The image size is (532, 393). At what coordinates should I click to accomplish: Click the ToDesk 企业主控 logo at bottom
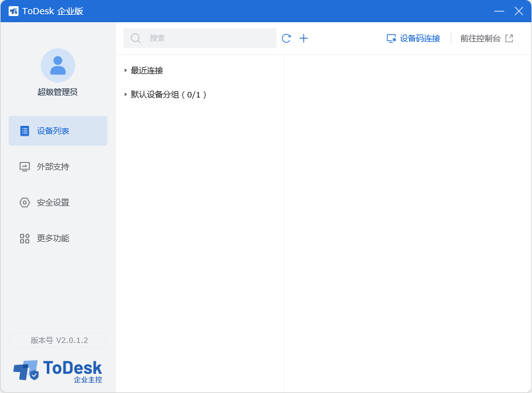[58, 371]
